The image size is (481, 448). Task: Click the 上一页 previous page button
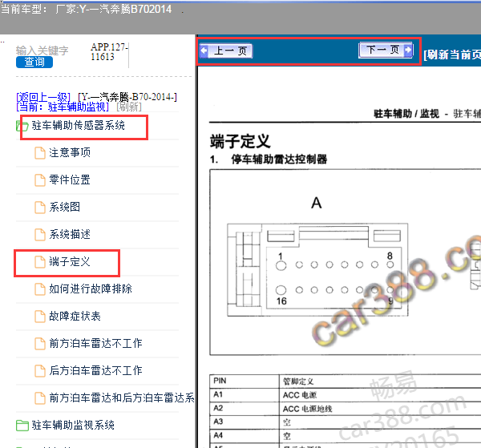[226, 51]
